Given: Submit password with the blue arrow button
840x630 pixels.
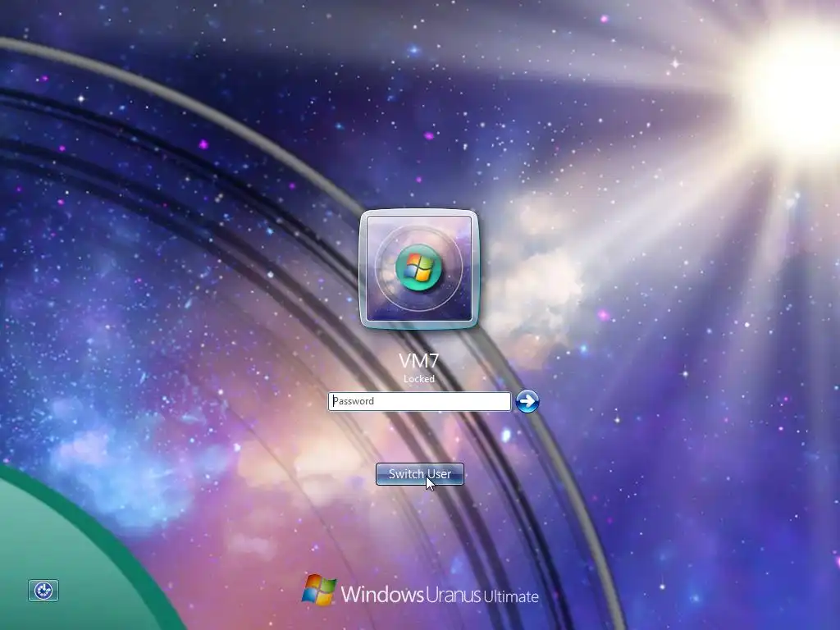Looking at the screenshot, I should tap(527, 401).
